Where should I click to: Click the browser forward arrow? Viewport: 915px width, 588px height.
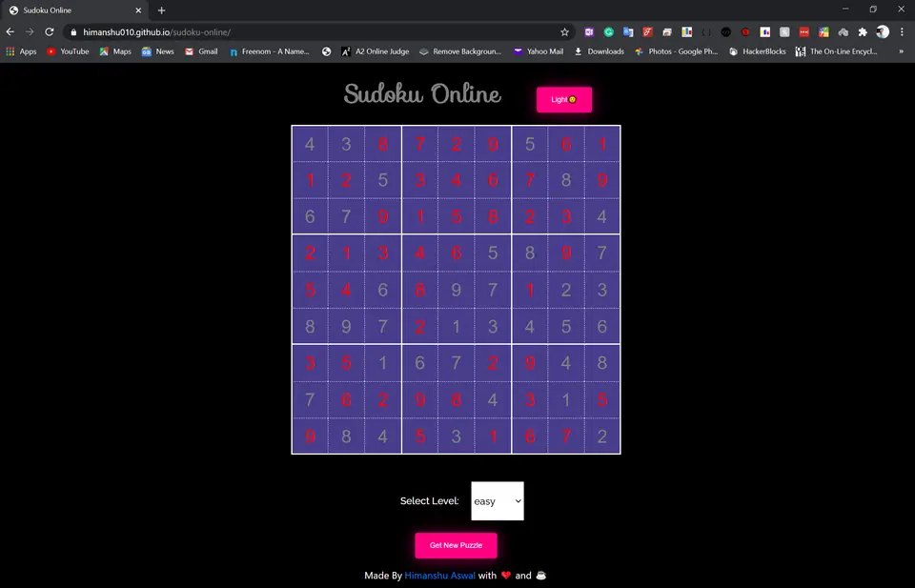pyautogui.click(x=30, y=32)
